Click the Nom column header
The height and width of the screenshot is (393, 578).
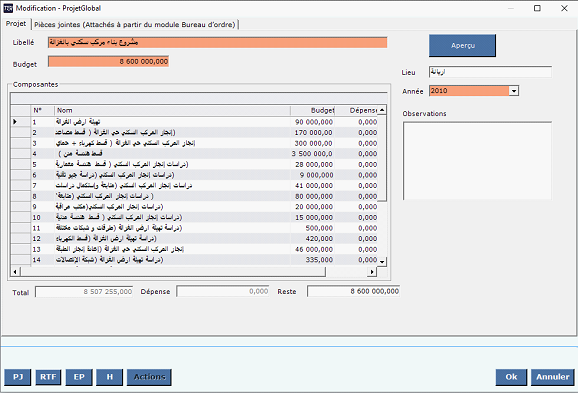pyautogui.click(x=172, y=110)
